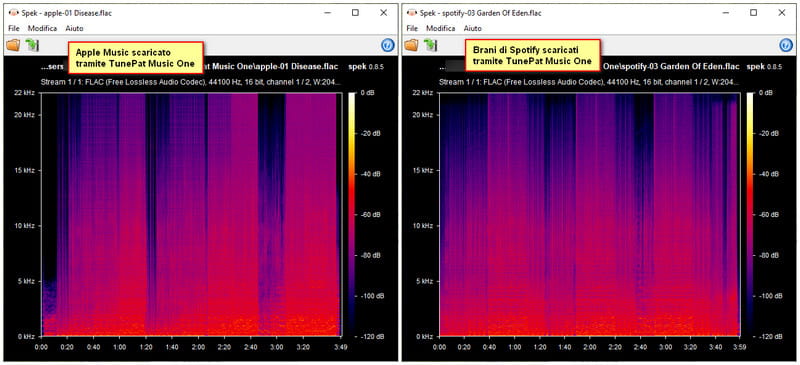The height and width of the screenshot is (365, 800).
Task: Click the spek 0.8.5 version label in spotify-03 window
Action: pos(764,66)
